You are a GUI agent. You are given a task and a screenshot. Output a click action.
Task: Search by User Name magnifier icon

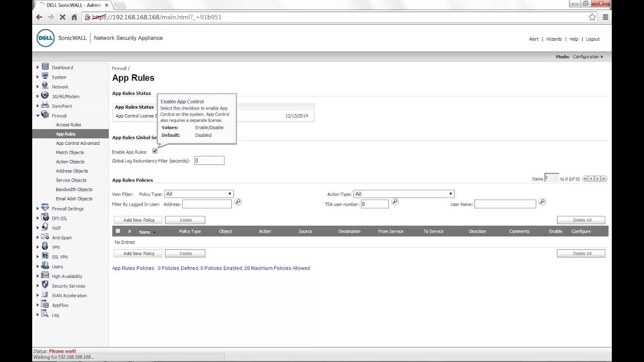coord(542,202)
